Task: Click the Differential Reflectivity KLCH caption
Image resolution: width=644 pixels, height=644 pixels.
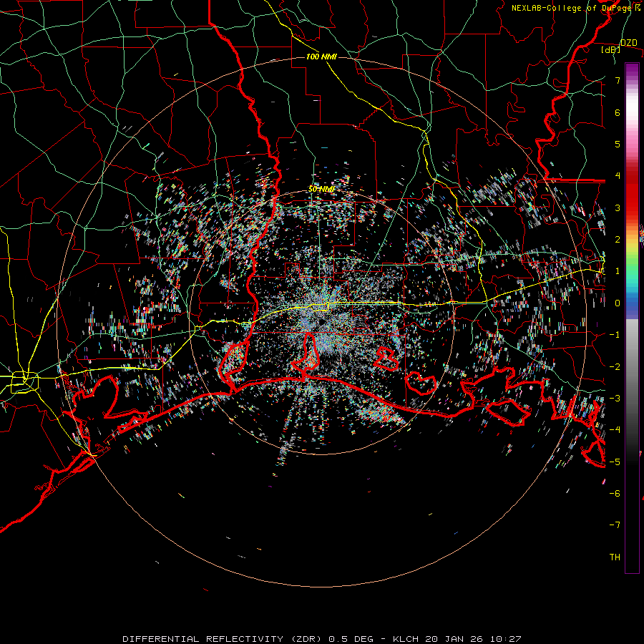Action: point(321,639)
